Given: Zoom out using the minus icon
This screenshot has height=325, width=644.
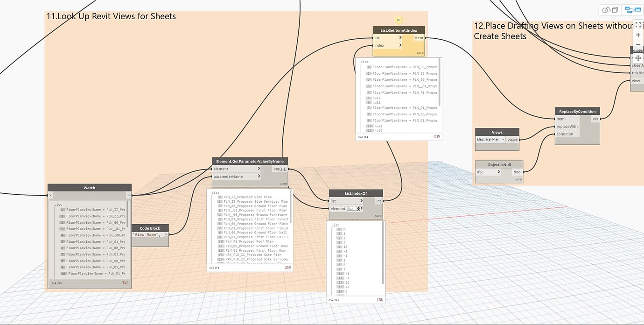Looking at the screenshot, I should [x=638, y=44].
